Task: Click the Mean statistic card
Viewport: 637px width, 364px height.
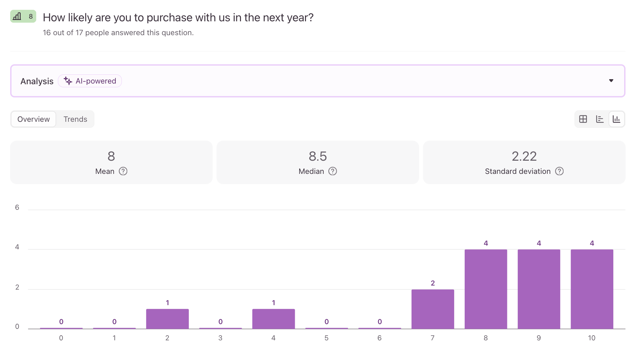Action: click(x=111, y=162)
